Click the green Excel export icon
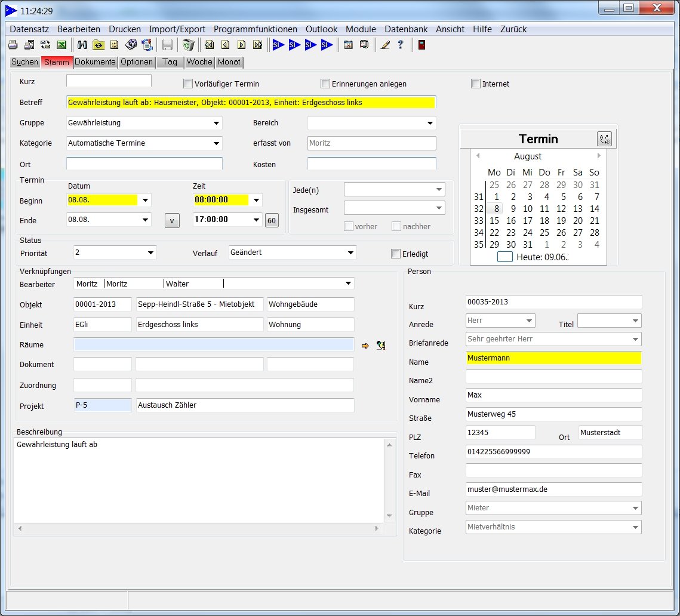680x616 pixels. [61, 45]
